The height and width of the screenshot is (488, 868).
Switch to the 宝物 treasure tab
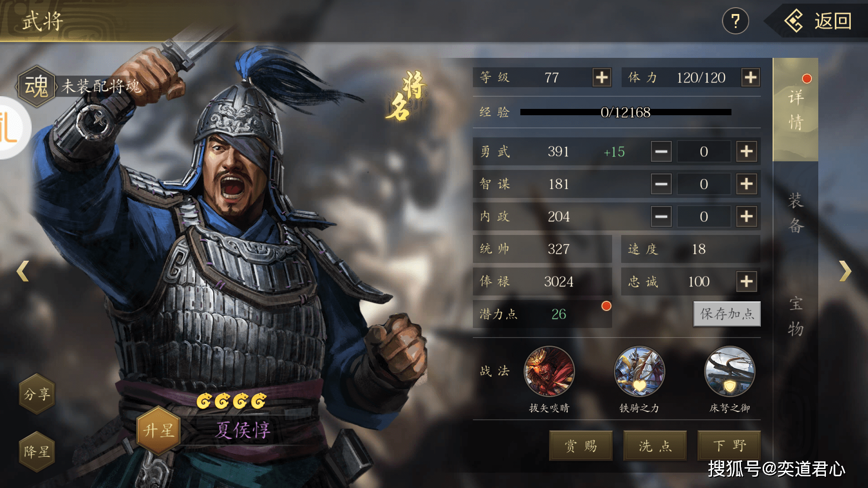click(x=796, y=316)
